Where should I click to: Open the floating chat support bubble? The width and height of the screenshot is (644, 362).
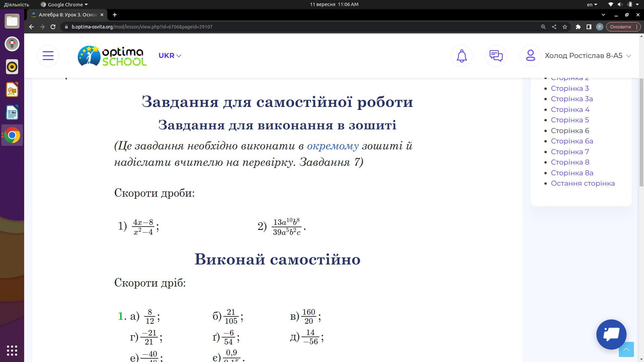click(611, 334)
